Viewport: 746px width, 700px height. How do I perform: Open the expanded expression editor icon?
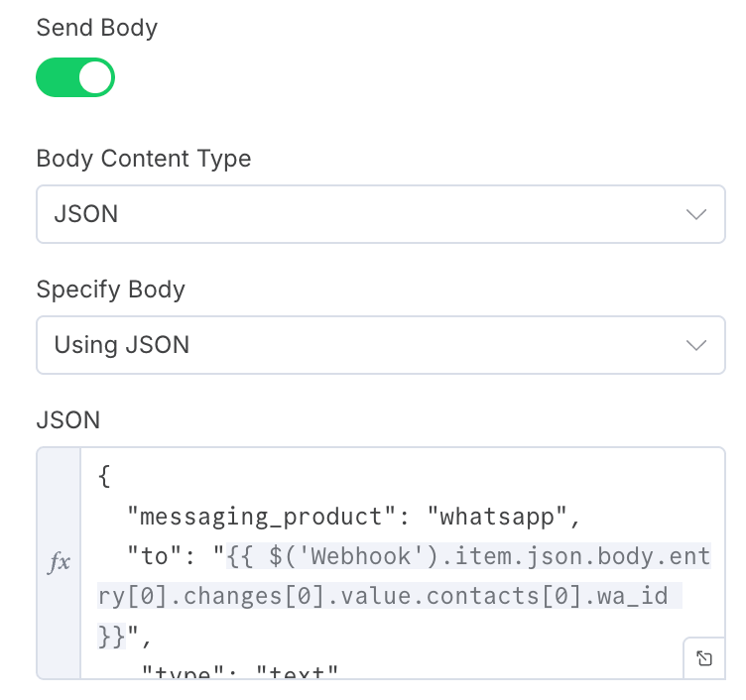point(704,658)
